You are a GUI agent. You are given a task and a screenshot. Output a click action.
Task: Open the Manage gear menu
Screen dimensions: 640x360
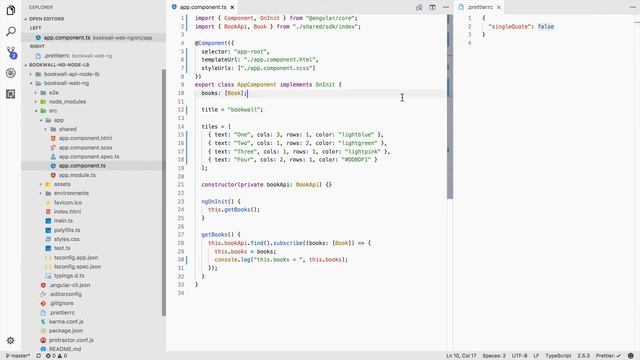11,340
